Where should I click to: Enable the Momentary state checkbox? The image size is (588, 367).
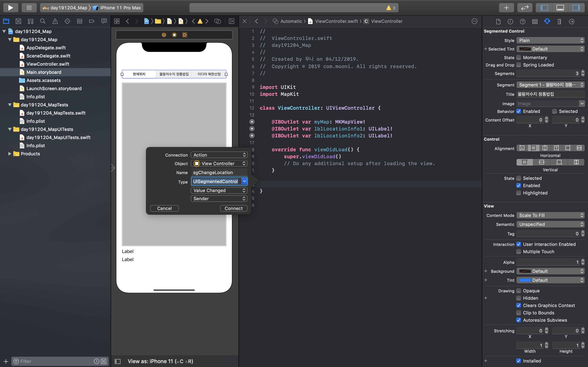(519, 57)
